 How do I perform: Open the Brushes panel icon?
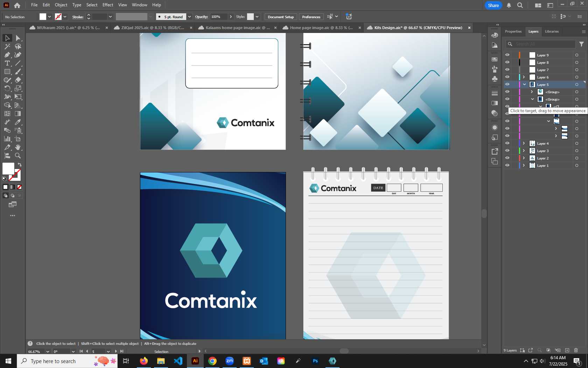tap(495, 69)
